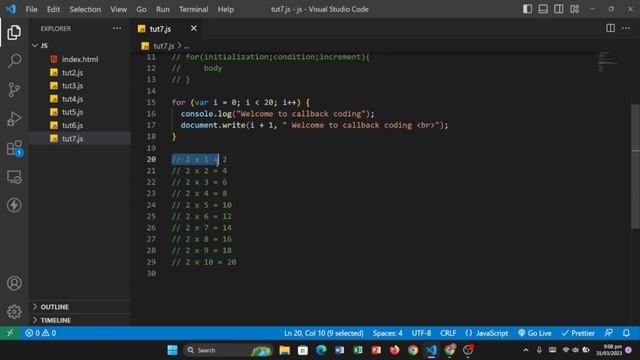Open the Help menu
Image resolution: width=640 pixels, height=360 pixels.
226,9
